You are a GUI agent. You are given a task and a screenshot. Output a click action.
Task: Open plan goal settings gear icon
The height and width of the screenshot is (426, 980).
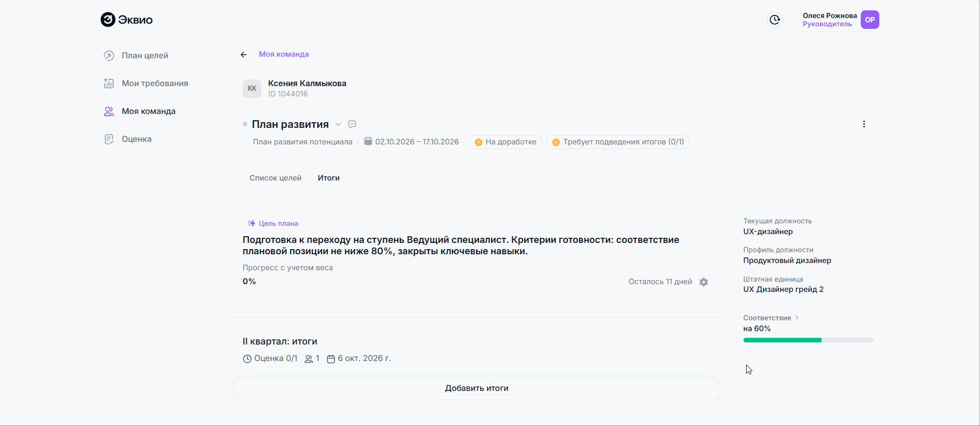(x=704, y=282)
